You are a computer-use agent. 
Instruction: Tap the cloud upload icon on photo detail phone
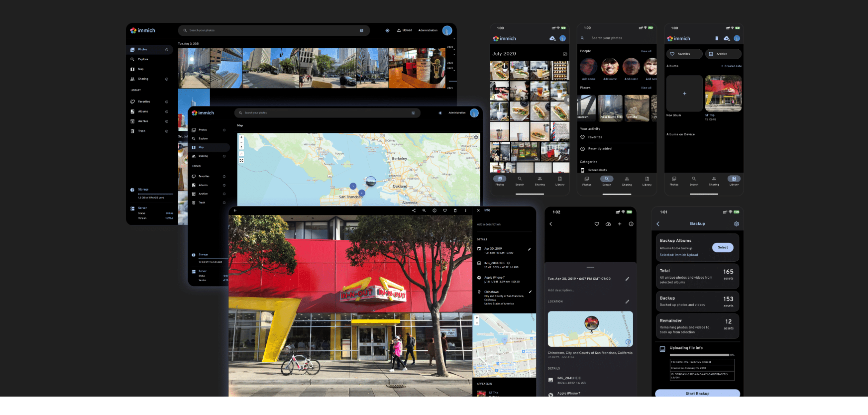coord(608,224)
